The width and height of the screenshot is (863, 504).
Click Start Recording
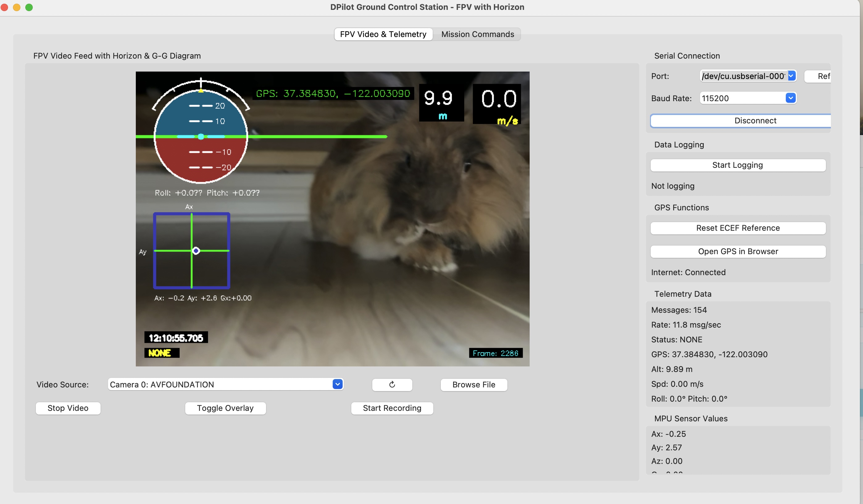click(x=392, y=408)
